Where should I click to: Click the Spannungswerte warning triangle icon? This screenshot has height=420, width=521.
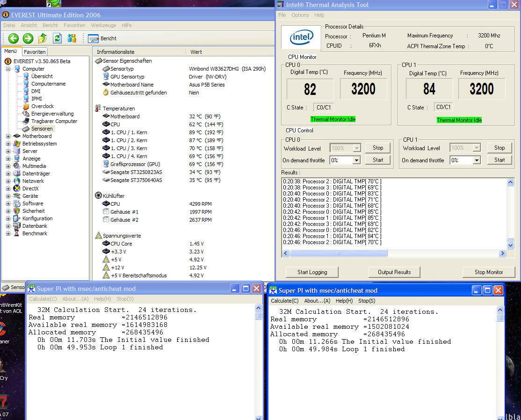(x=98, y=235)
